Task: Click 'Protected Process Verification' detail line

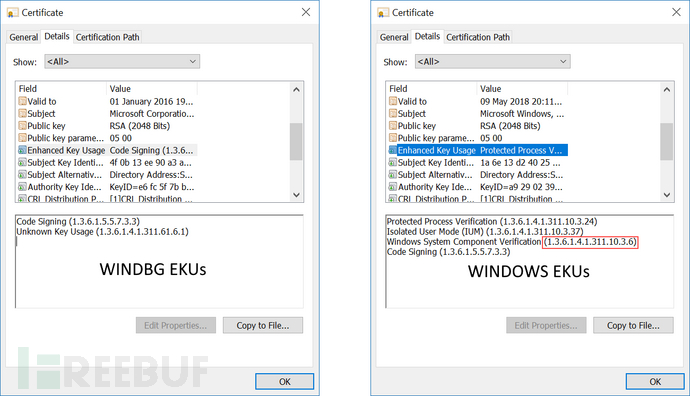Action: pyautogui.click(x=492, y=222)
